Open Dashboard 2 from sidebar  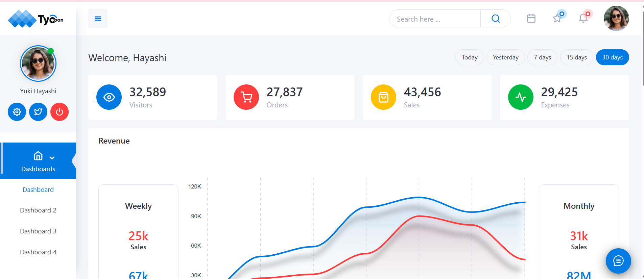tap(38, 210)
